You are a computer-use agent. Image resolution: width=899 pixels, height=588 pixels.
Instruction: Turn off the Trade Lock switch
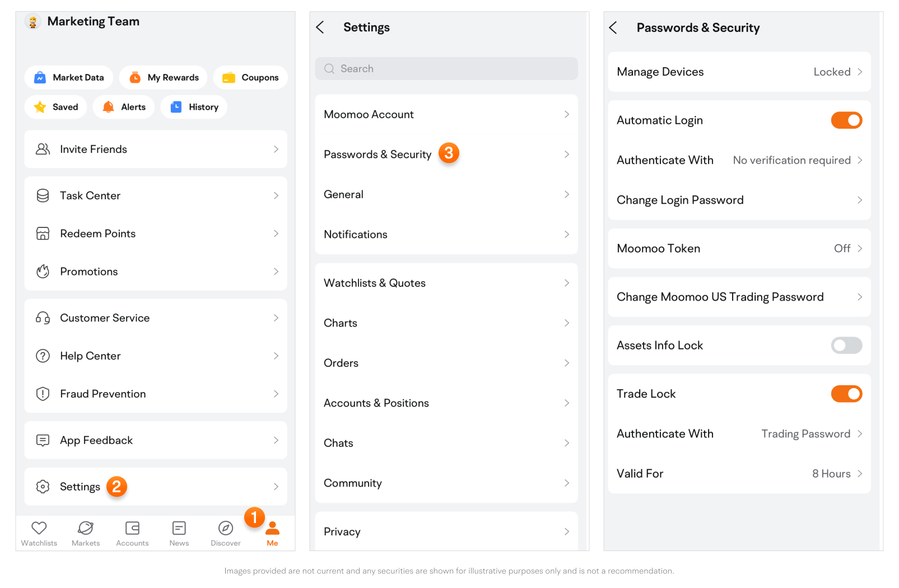[x=846, y=394]
